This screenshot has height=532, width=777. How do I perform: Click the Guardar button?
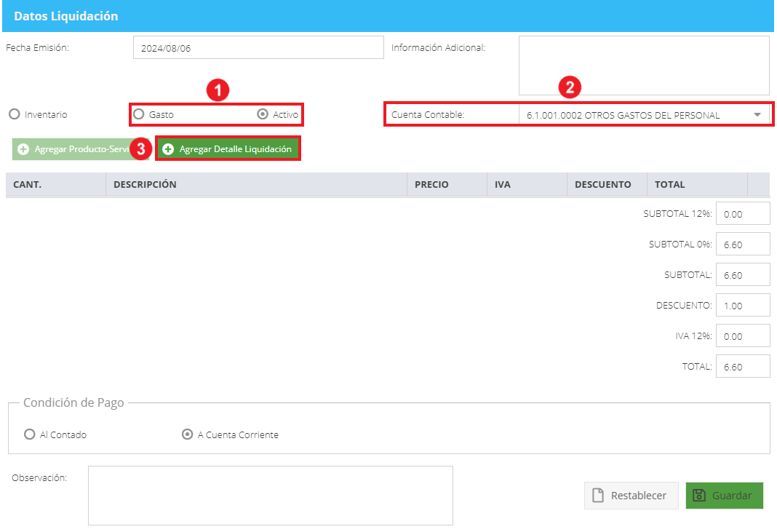[x=724, y=496]
